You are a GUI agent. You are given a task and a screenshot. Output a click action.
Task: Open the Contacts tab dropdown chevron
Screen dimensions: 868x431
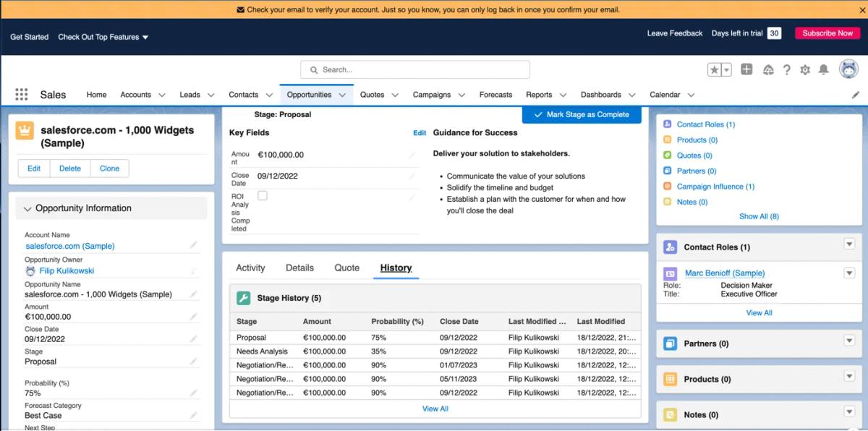pos(269,95)
